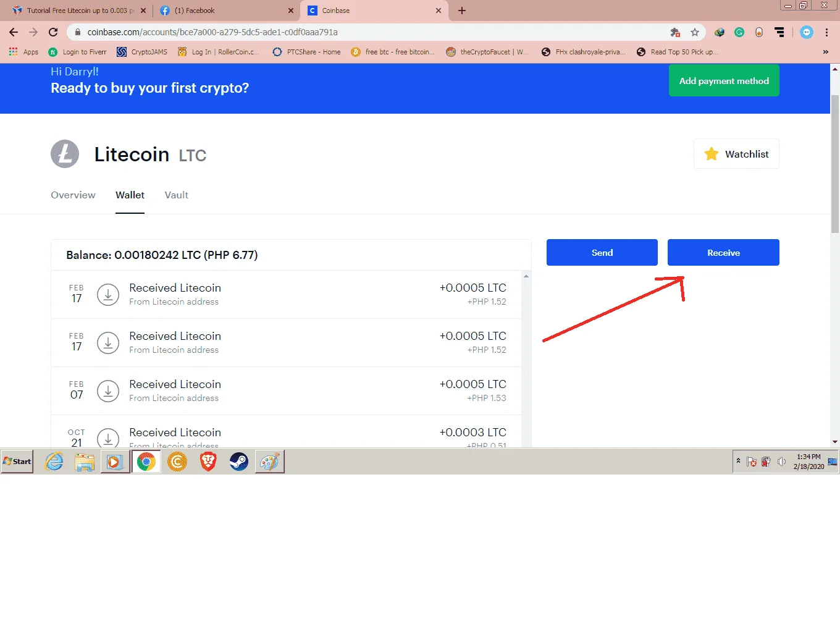Viewport: 840px width, 642px height.
Task: Open theCryptoFaucet bookmark
Action: pyautogui.click(x=487, y=52)
